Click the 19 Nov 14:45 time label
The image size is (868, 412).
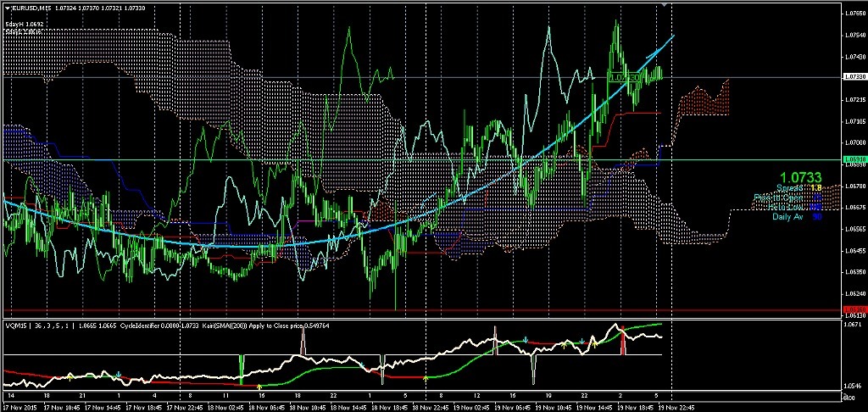pos(593,406)
